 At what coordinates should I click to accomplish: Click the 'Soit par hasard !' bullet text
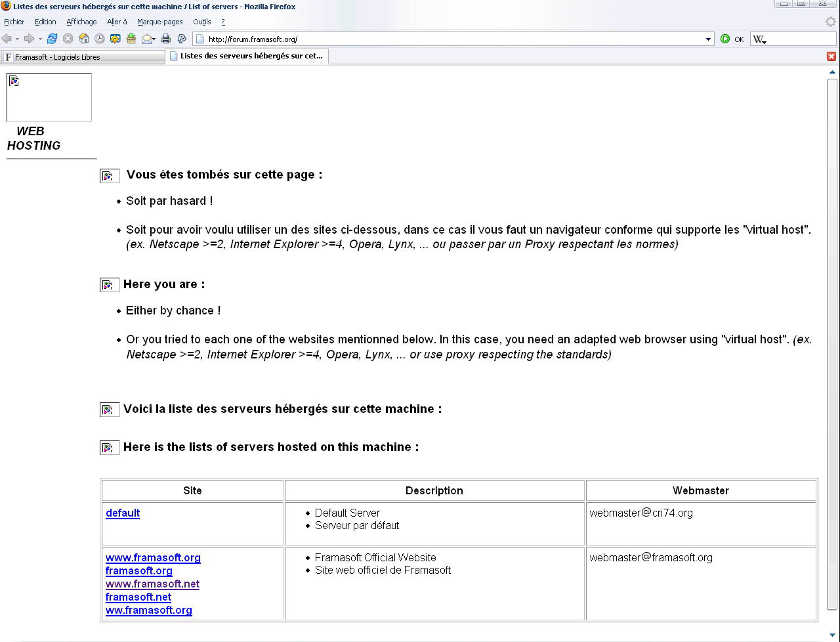coord(169,201)
